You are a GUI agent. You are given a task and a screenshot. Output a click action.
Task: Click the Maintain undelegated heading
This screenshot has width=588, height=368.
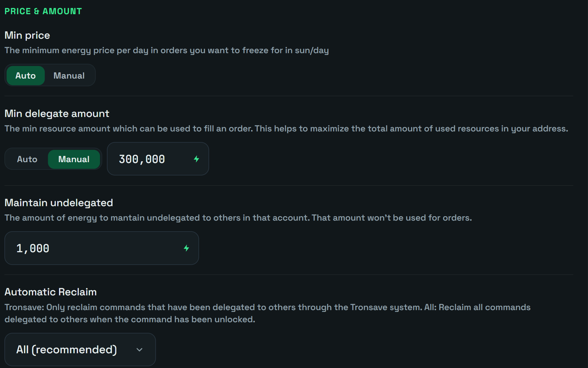pyautogui.click(x=59, y=203)
